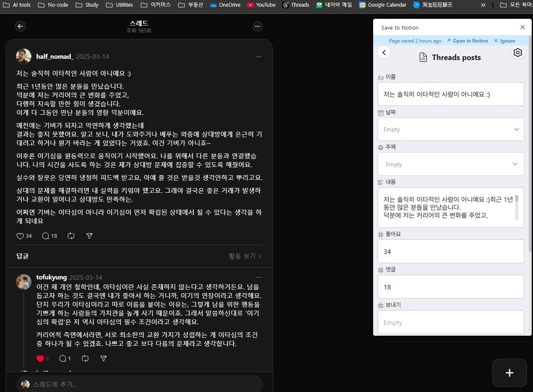
Task: Open half_nomad_ profile picture
Action: 24,56
